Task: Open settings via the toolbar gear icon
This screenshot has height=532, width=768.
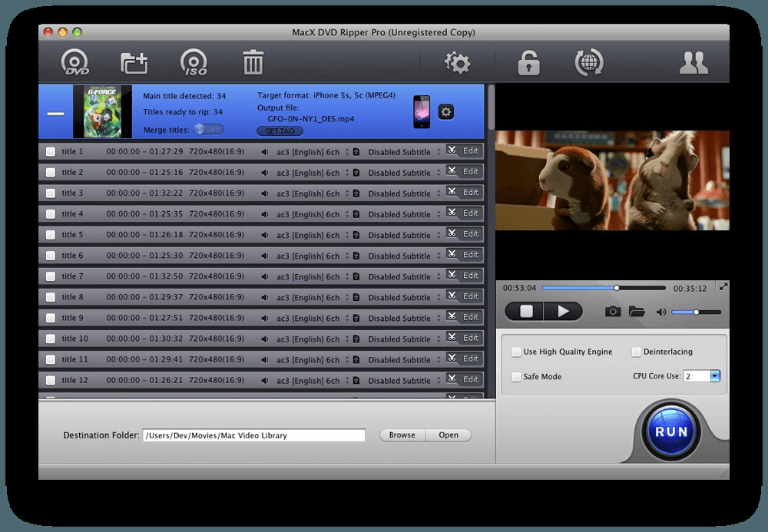Action: (x=457, y=62)
